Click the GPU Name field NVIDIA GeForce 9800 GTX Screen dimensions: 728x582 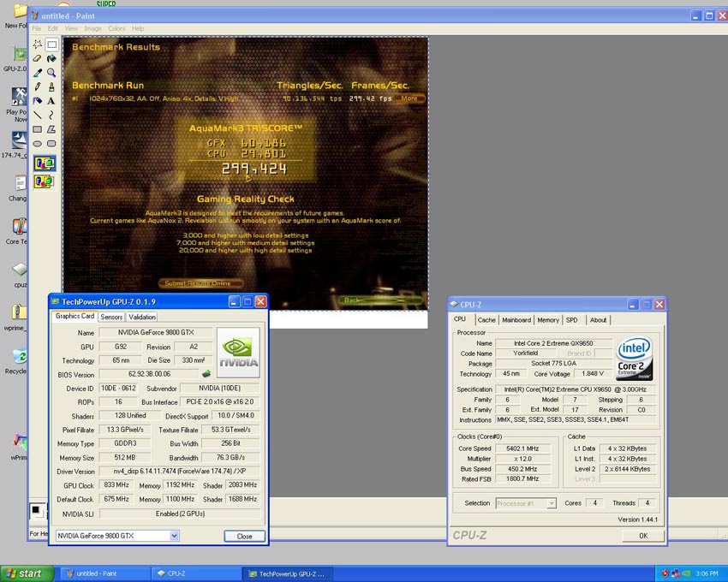pos(156,332)
